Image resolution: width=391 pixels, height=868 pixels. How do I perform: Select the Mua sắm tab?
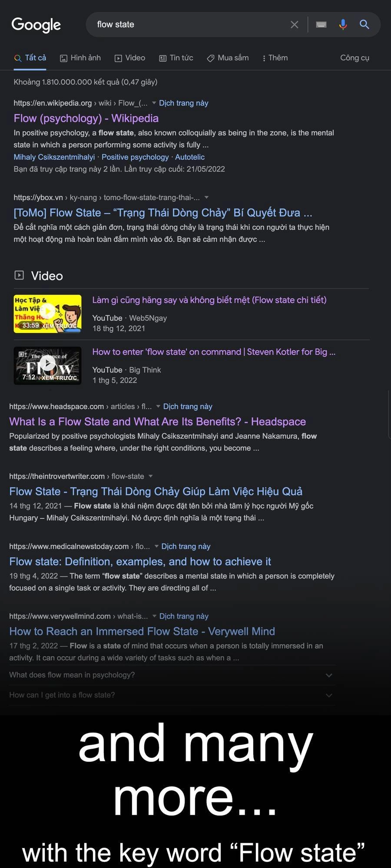click(x=228, y=58)
